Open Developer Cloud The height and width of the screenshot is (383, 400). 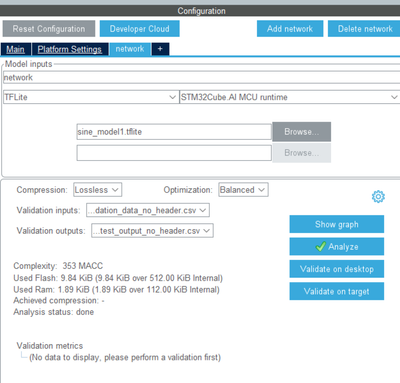coord(140,29)
